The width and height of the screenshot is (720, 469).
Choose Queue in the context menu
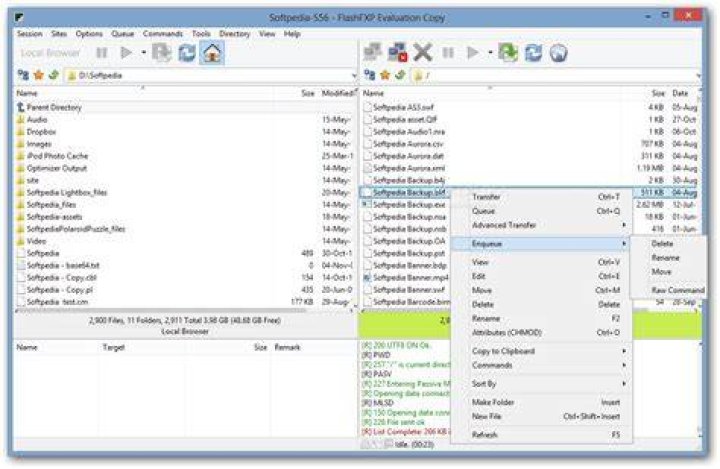pyautogui.click(x=541, y=211)
